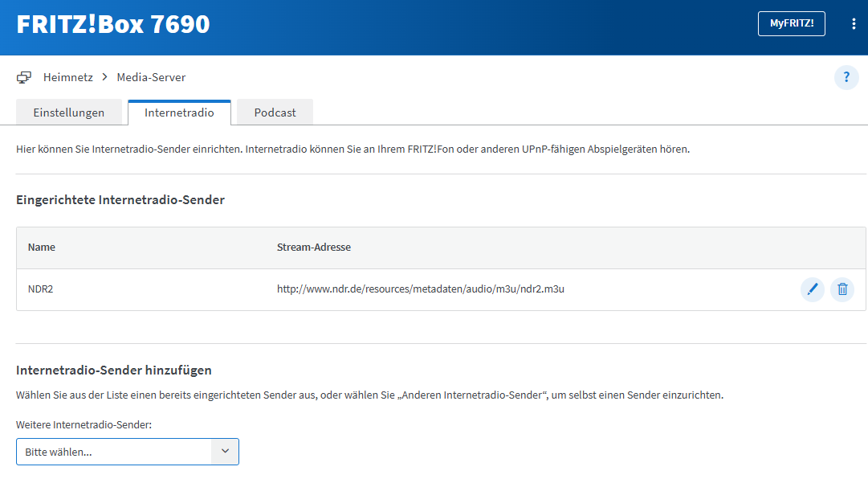Open the Podcast tab
The width and height of the screenshot is (868, 479).
(x=275, y=113)
